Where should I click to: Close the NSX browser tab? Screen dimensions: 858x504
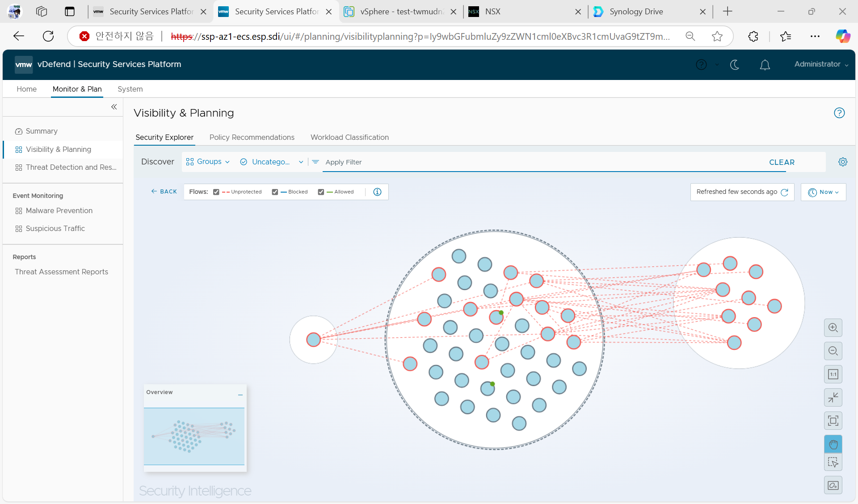[x=578, y=12]
